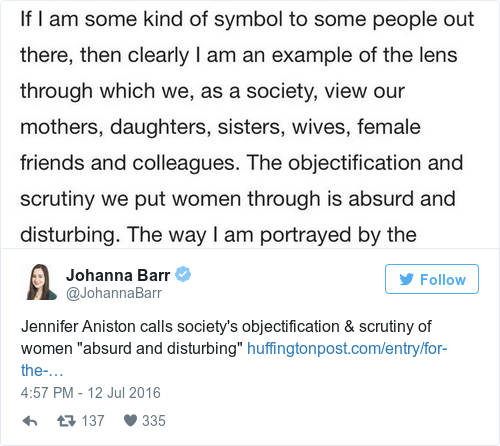Click 'The objectification and' line in image
The width and height of the screenshot is (500, 446).
point(355,163)
